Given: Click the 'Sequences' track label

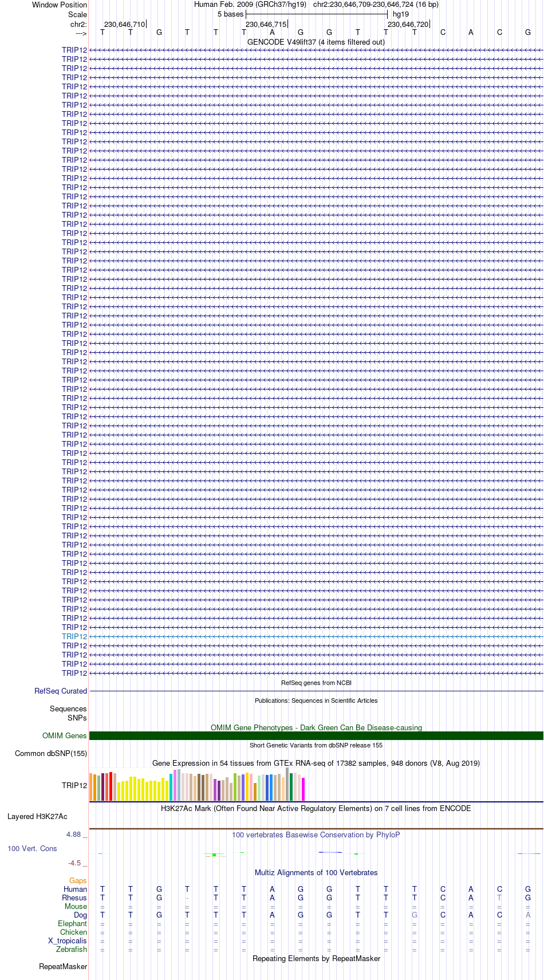Looking at the screenshot, I should (x=68, y=709).
